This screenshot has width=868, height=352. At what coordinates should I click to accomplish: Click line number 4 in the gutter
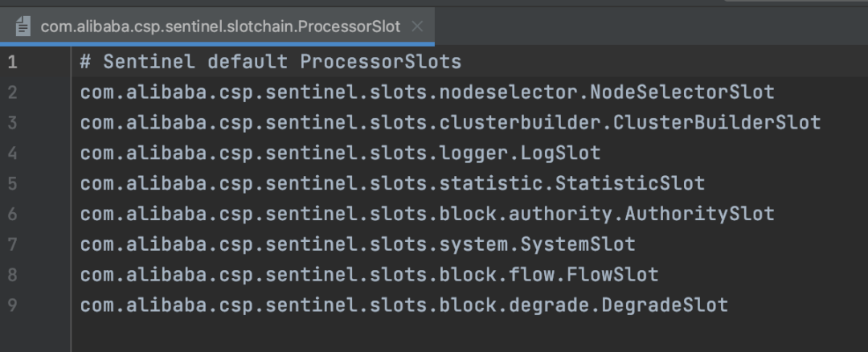(x=12, y=153)
